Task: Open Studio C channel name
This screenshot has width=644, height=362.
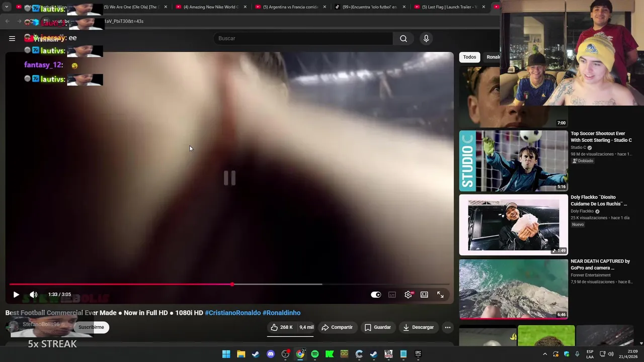Action: [578, 148]
